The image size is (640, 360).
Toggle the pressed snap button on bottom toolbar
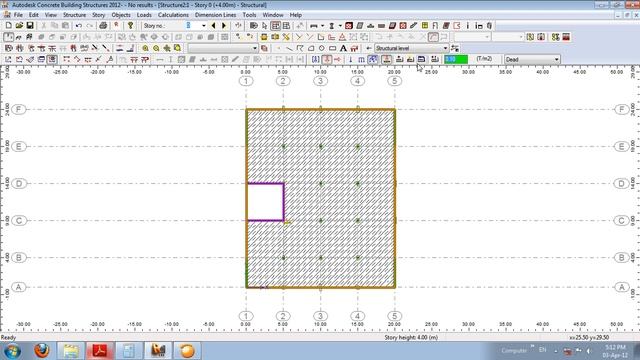pos(52,60)
